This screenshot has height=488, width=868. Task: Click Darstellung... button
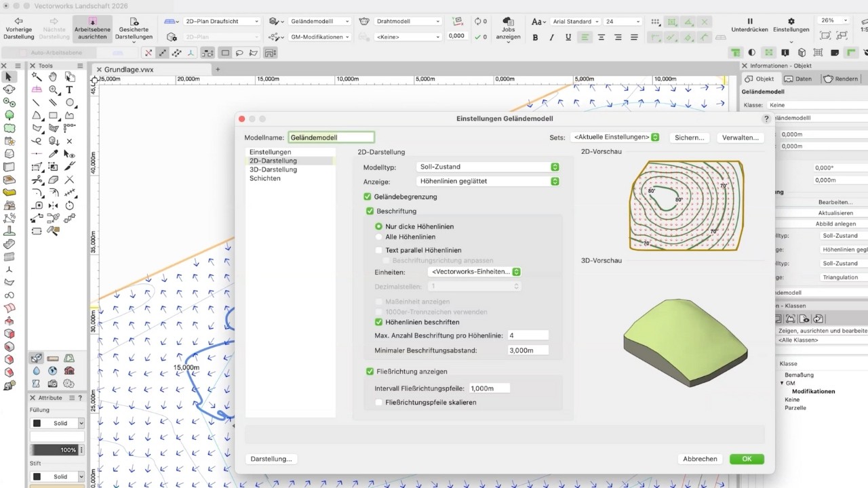coord(271,459)
